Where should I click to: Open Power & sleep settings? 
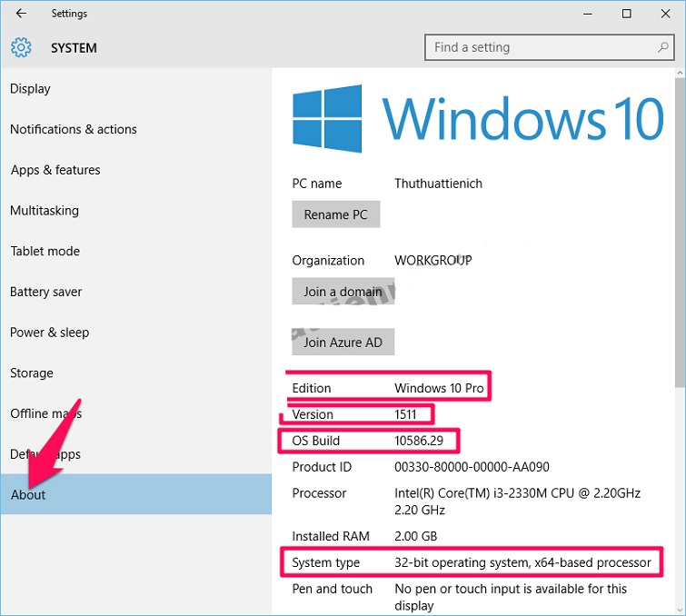tap(50, 333)
